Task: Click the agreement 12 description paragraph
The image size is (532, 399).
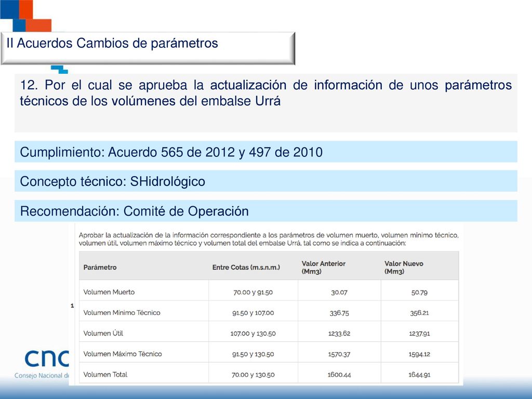Action: (265, 92)
